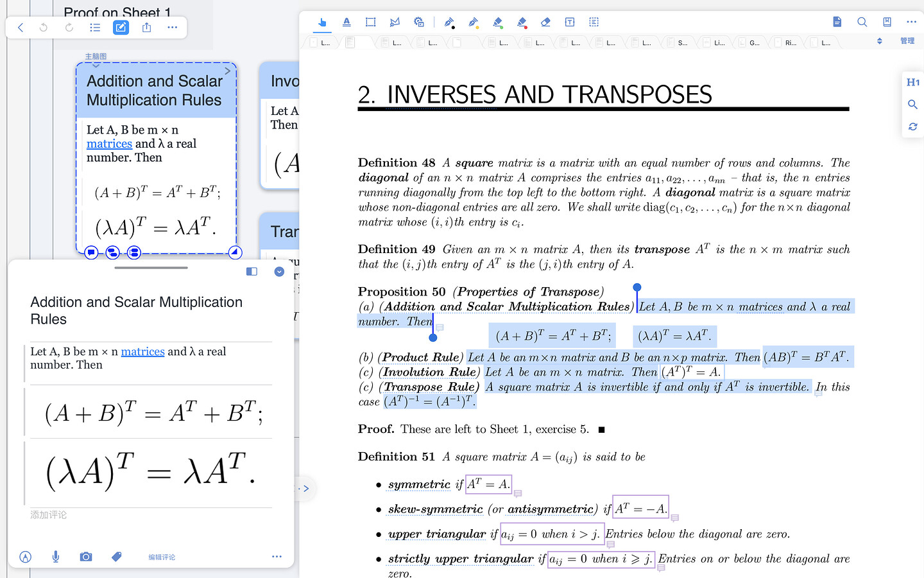Image resolution: width=924 pixels, height=578 pixels.
Task: Open note panel more options ellipsis
Action: (x=277, y=557)
